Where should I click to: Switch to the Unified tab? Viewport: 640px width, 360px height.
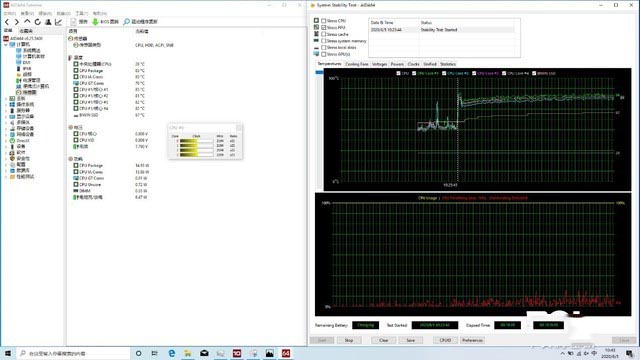(430, 64)
